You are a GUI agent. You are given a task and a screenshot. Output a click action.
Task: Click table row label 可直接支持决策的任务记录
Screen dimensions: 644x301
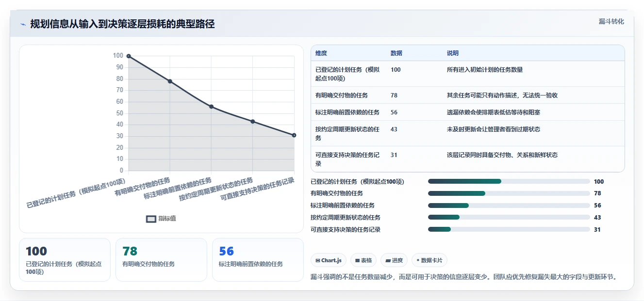click(347, 159)
